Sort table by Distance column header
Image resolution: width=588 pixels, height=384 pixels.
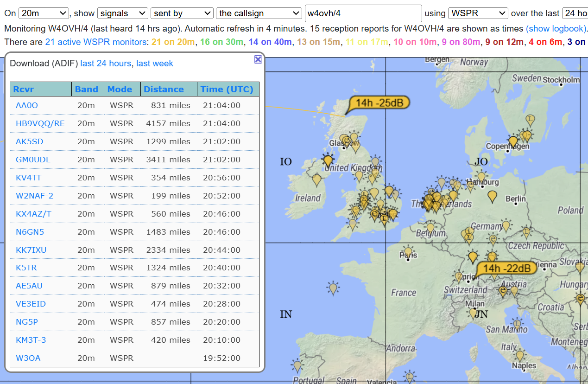(x=164, y=90)
